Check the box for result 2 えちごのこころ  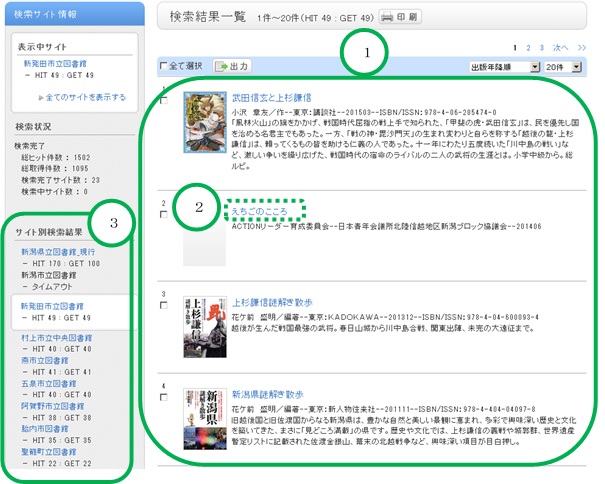tap(165, 216)
